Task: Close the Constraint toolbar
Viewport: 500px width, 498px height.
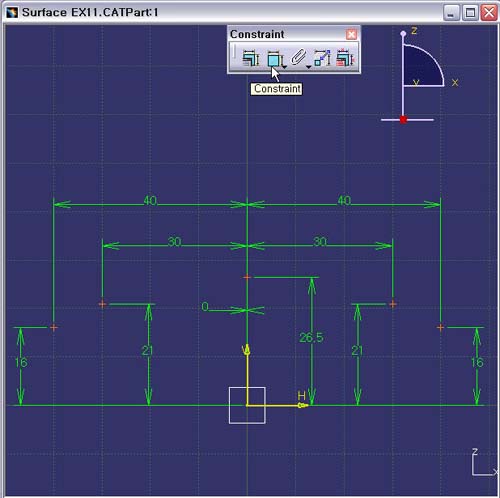Action: pyautogui.click(x=351, y=34)
